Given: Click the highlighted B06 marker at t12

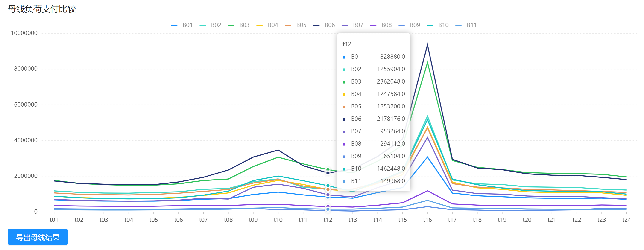Looking at the screenshot, I should tap(328, 173).
